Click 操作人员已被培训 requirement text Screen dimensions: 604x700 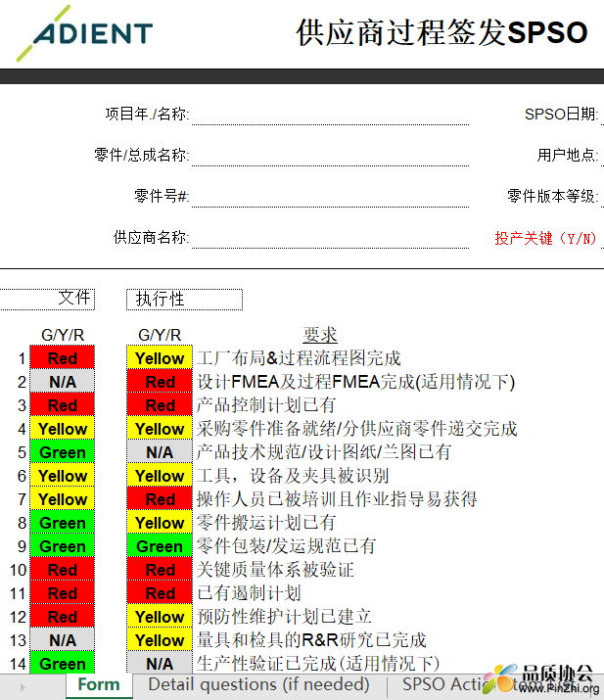(x=337, y=499)
